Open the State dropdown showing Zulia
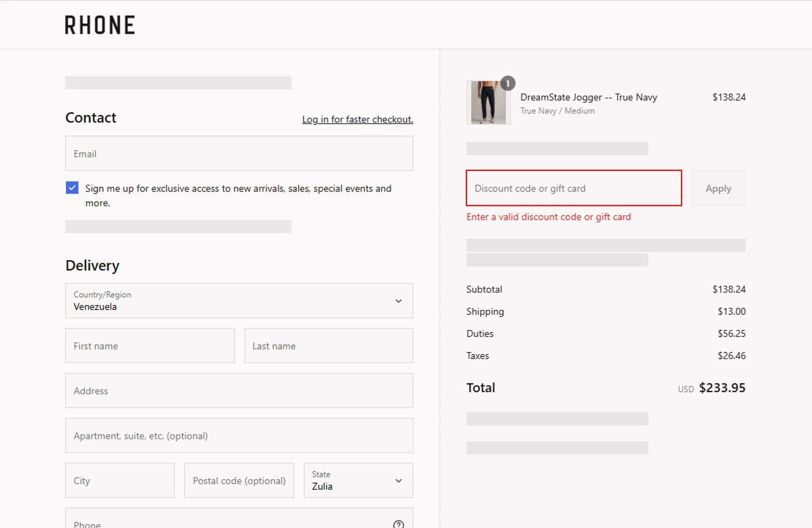Viewport: 812px width, 528px height. (x=358, y=480)
